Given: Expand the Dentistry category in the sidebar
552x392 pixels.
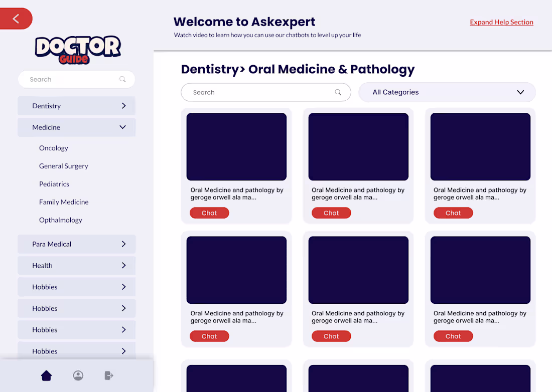Looking at the screenshot, I should click(x=123, y=106).
